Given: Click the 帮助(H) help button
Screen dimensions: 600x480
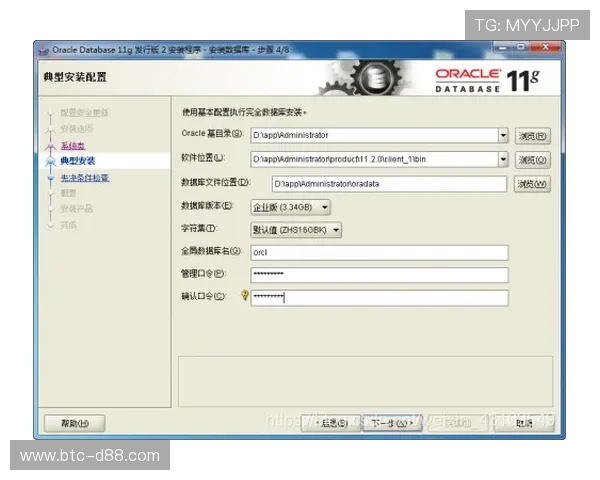Looking at the screenshot, I should (x=75, y=423).
